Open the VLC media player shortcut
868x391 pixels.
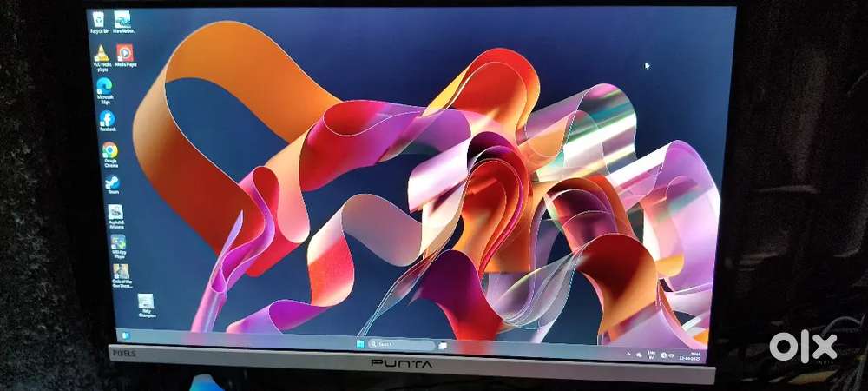tap(101, 54)
